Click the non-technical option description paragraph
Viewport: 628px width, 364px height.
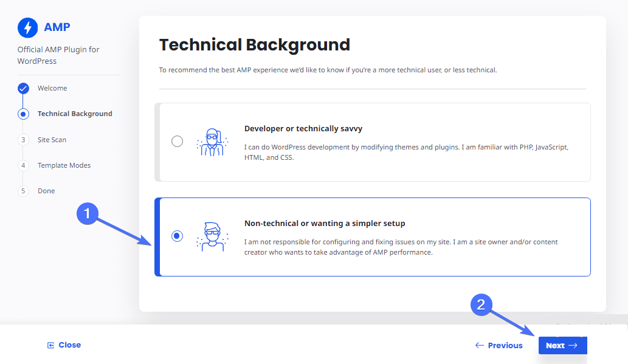(401, 247)
